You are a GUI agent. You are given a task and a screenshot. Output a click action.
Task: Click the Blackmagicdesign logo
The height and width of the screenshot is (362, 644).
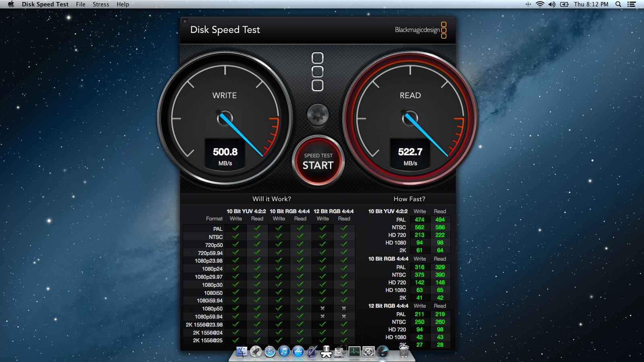coord(421,30)
